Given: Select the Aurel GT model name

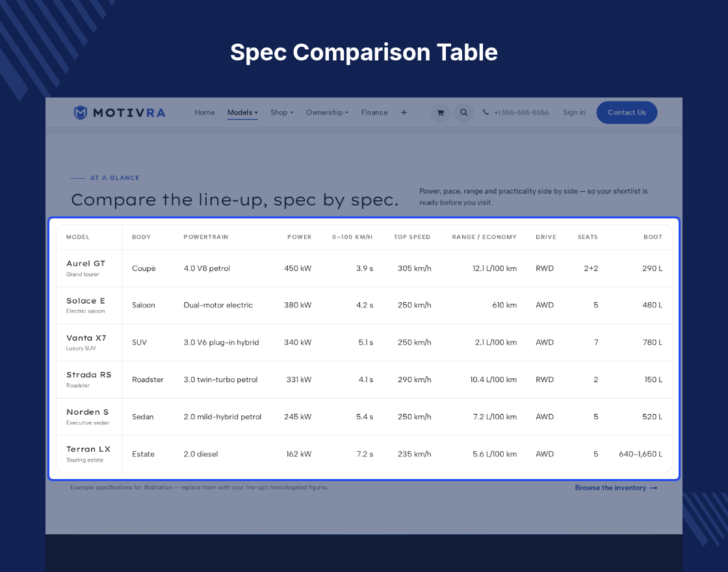Looking at the screenshot, I should pyautogui.click(x=86, y=263).
